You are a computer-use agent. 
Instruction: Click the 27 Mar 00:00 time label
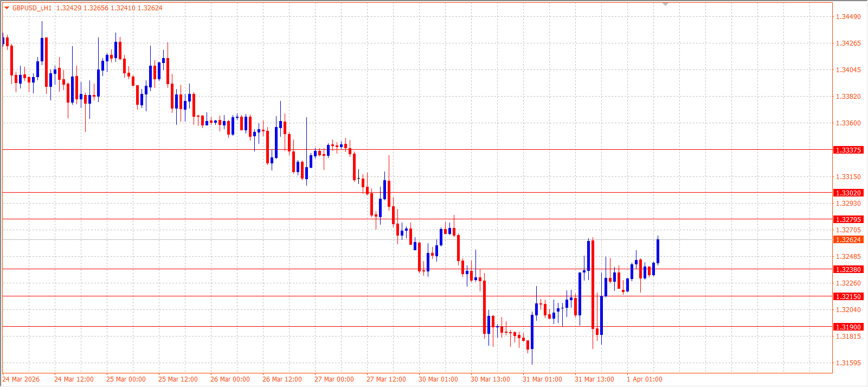coord(334,379)
